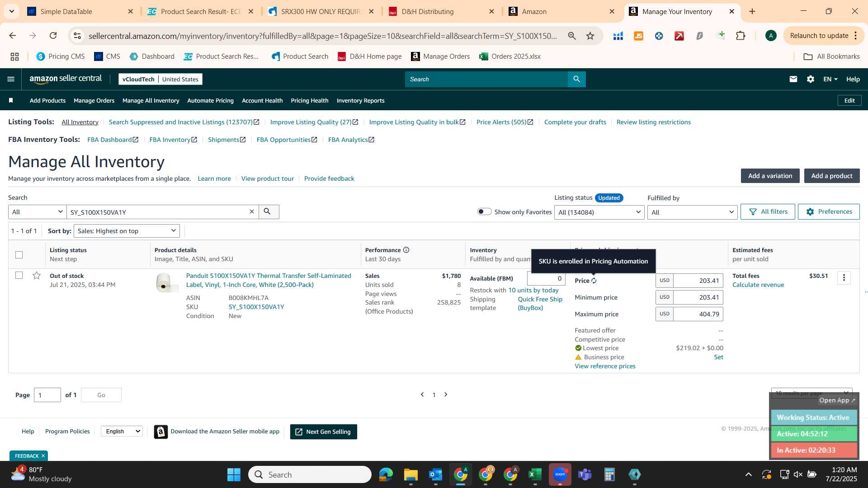Click Add a variation button

pos(770,176)
